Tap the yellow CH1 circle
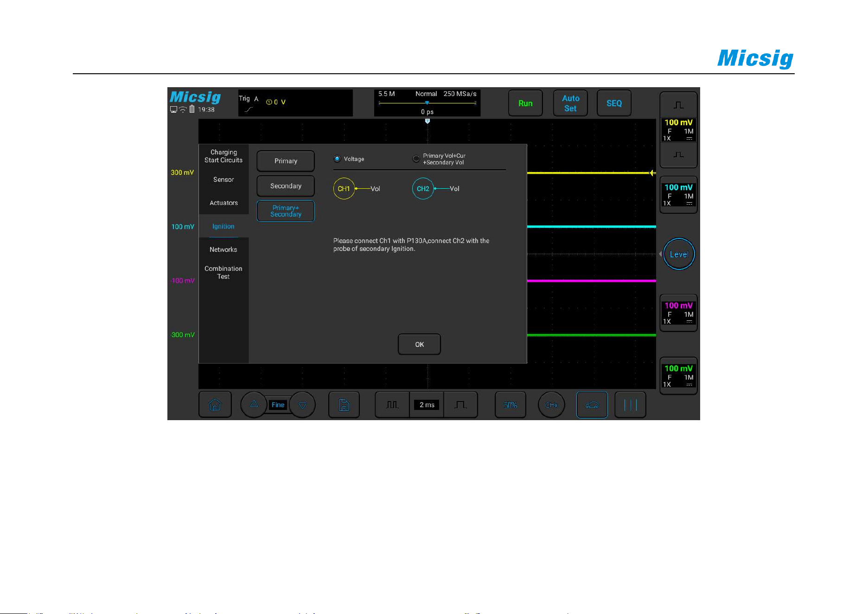 (344, 189)
